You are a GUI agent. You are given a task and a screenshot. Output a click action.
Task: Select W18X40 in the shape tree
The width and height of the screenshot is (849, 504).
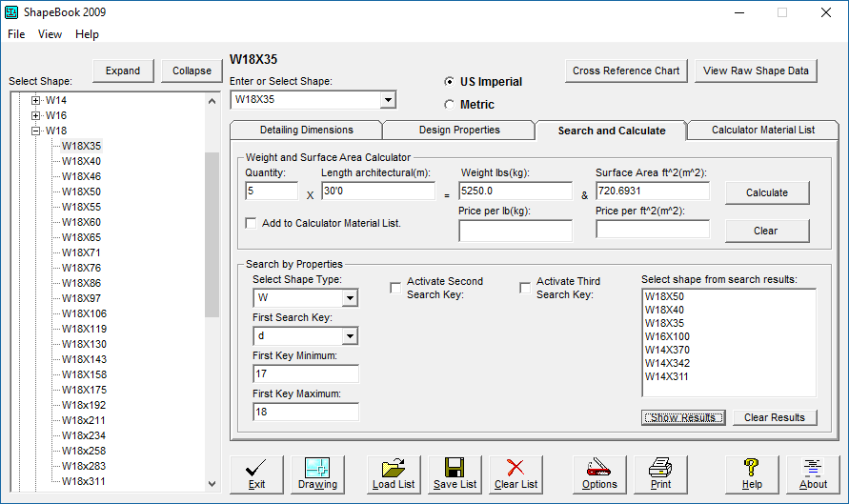pos(81,161)
